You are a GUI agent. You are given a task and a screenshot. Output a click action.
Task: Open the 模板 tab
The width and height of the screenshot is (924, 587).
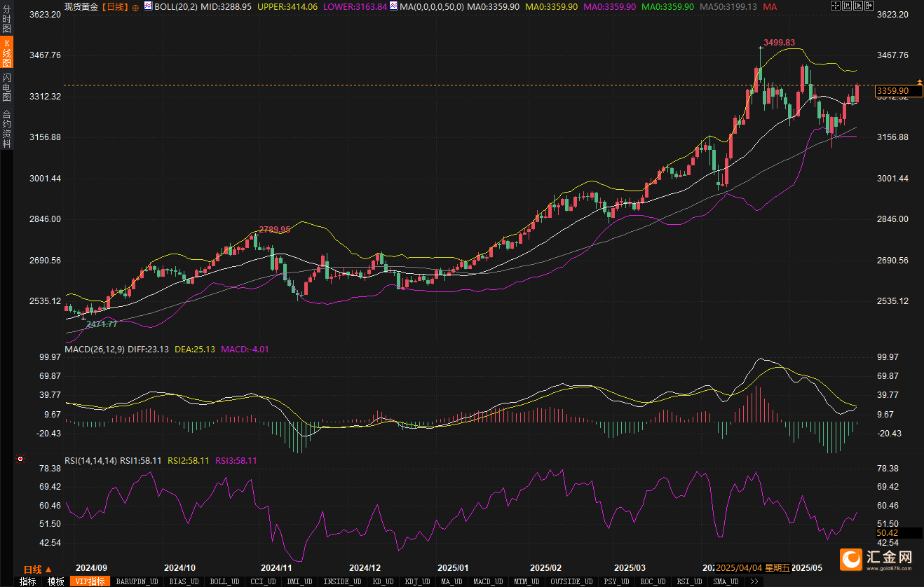pyautogui.click(x=55, y=581)
